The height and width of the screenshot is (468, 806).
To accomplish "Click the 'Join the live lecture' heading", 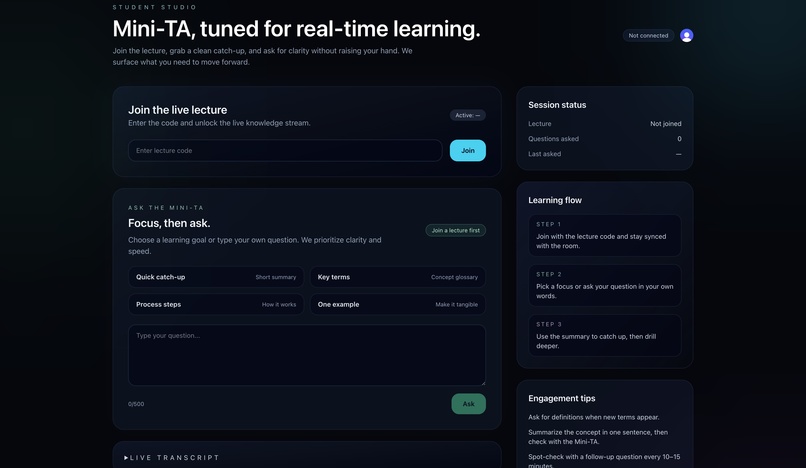I will [x=177, y=110].
